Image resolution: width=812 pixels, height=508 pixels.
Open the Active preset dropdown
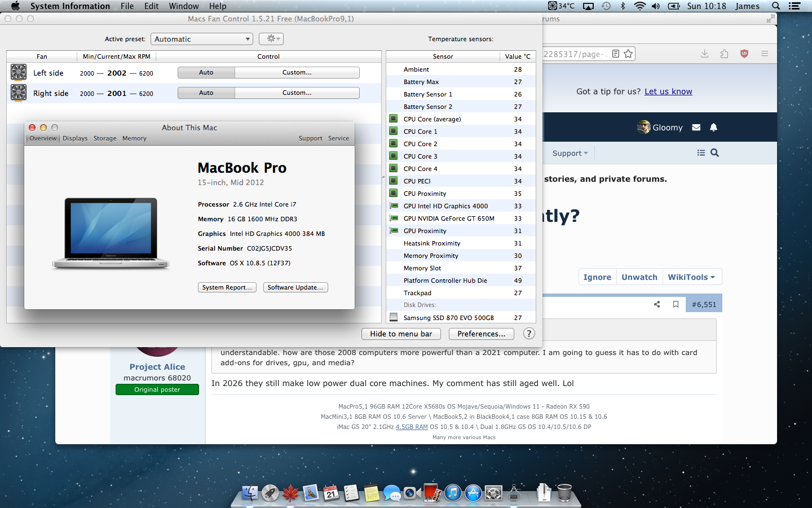tap(201, 39)
